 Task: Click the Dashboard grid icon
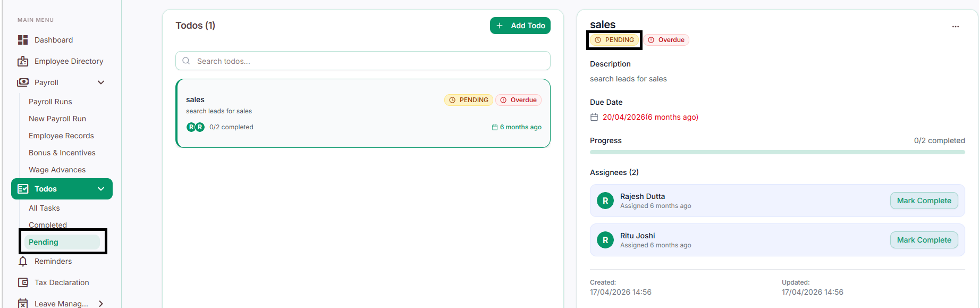pyautogui.click(x=23, y=40)
